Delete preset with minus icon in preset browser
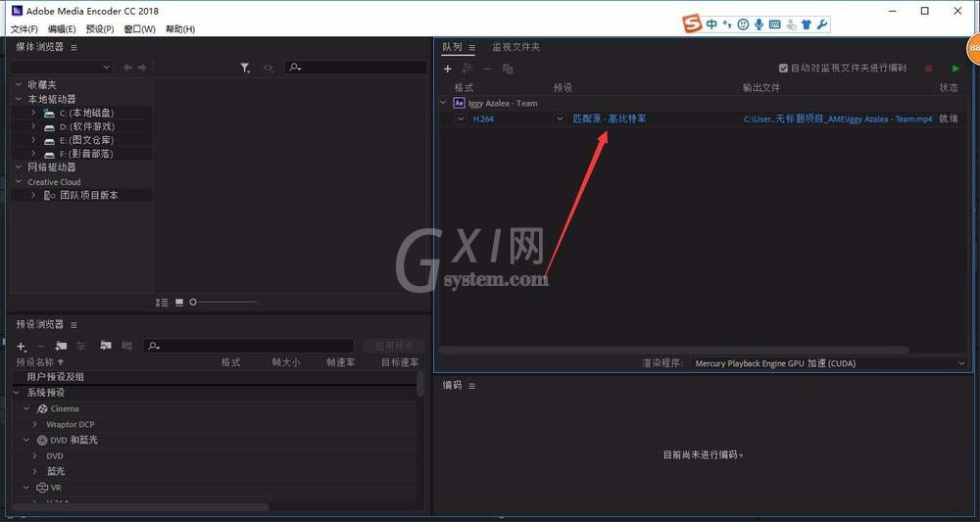The height and width of the screenshot is (522, 980). coord(41,346)
